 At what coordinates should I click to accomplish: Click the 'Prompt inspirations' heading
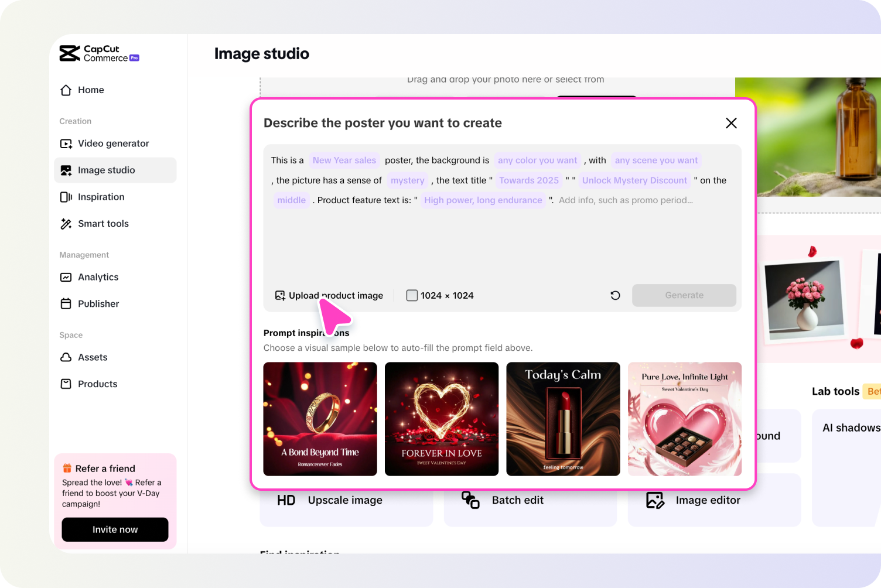pos(306,333)
